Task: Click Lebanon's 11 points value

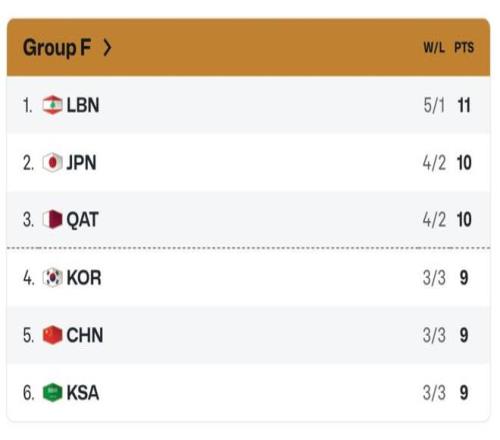Action: coord(464,105)
